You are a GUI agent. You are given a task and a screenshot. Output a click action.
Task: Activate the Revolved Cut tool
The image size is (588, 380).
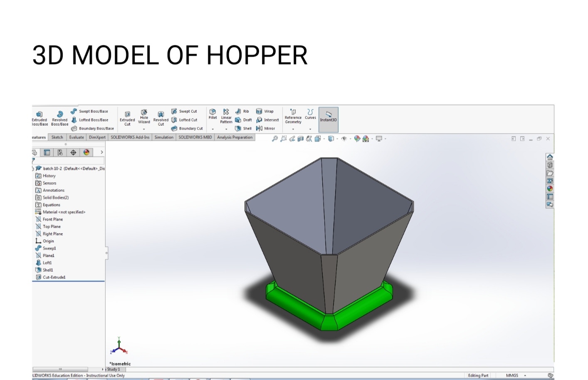[x=161, y=118]
